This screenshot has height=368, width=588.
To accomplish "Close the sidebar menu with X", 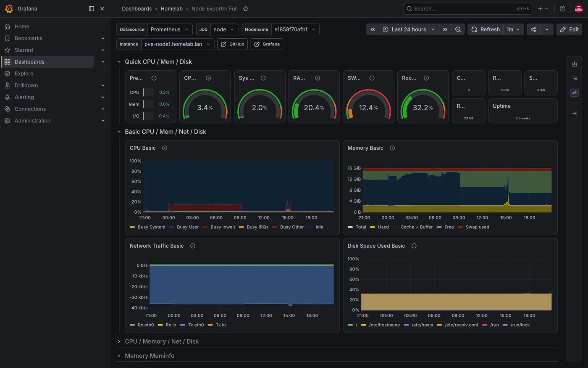I will [102, 8].
